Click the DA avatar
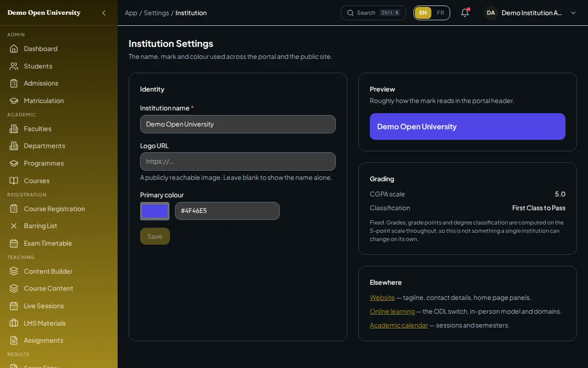Screen dimensions: 588x368 (x=491, y=13)
